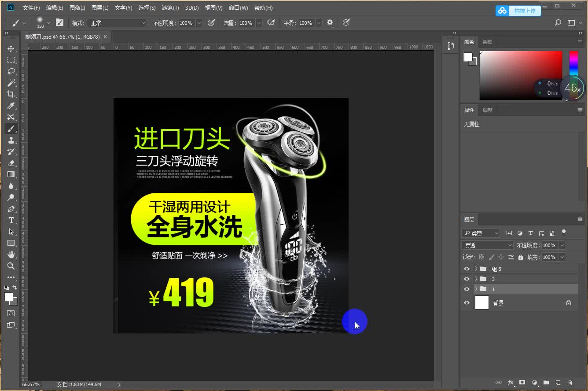
Task: Open the 窗口(W) menu
Action: click(x=238, y=8)
